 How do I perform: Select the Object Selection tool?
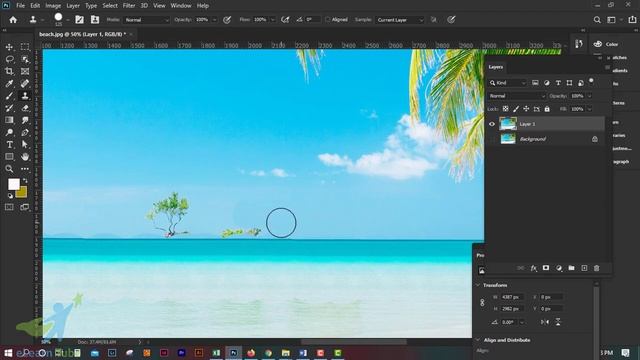pyautogui.click(x=25, y=59)
